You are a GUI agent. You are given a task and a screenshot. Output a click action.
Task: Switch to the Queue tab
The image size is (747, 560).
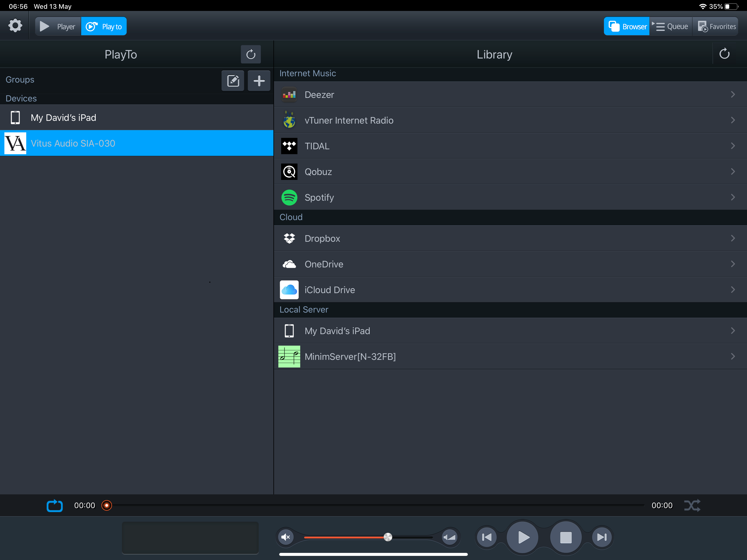[671, 26]
